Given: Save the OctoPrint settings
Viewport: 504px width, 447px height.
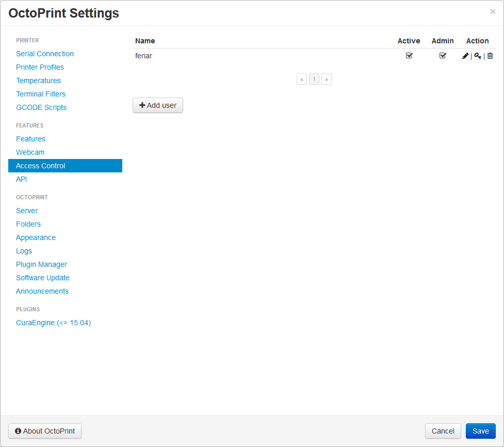Looking at the screenshot, I should [481, 431].
